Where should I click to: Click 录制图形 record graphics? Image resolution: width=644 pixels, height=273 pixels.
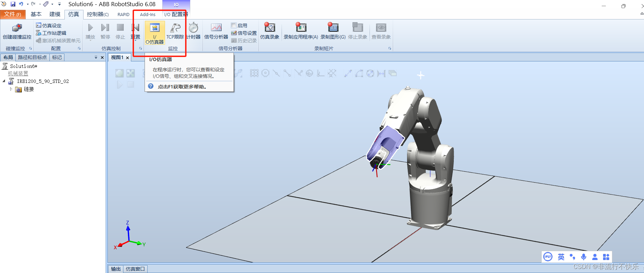pos(333,31)
